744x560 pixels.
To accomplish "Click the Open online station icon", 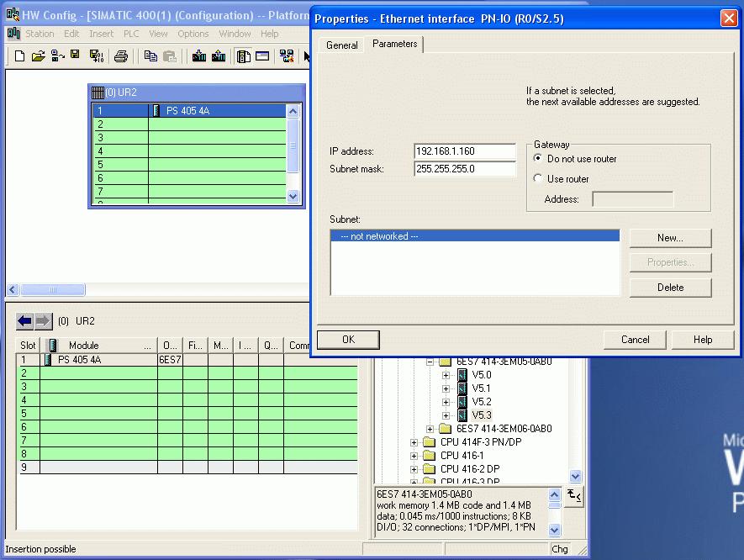I will click(57, 56).
